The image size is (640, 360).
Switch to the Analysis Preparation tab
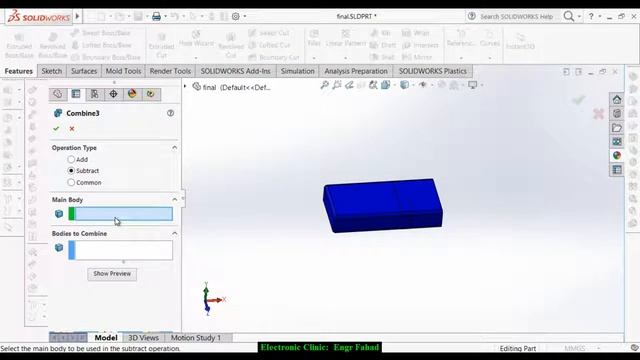coord(356,71)
